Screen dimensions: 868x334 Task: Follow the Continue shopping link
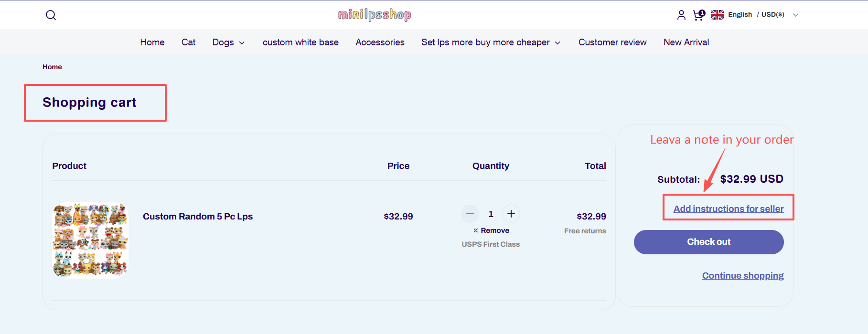(x=743, y=275)
